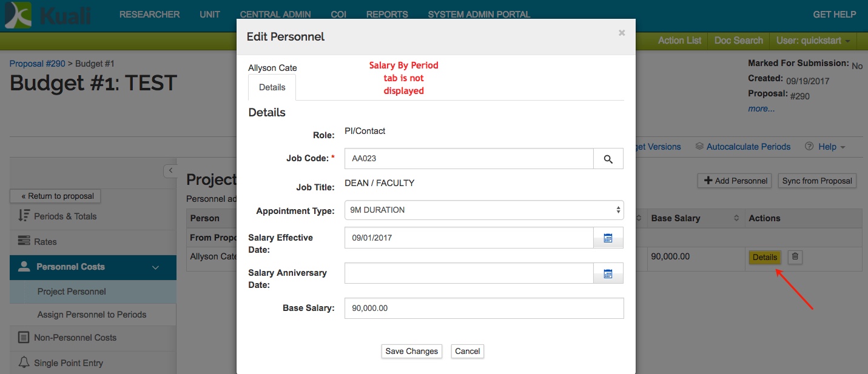Viewport: 868px width, 374px height.
Task: Open the UNIT menu
Action: pos(210,15)
